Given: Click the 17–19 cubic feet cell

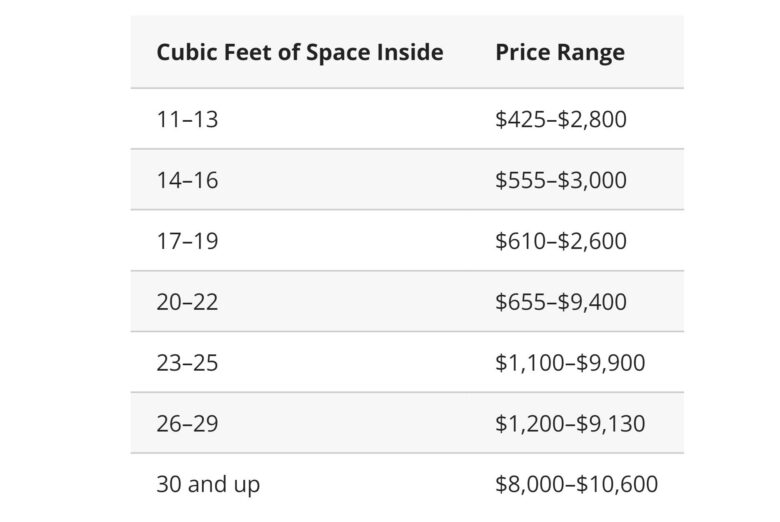Looking at the screenshot, I should (187, 241).
